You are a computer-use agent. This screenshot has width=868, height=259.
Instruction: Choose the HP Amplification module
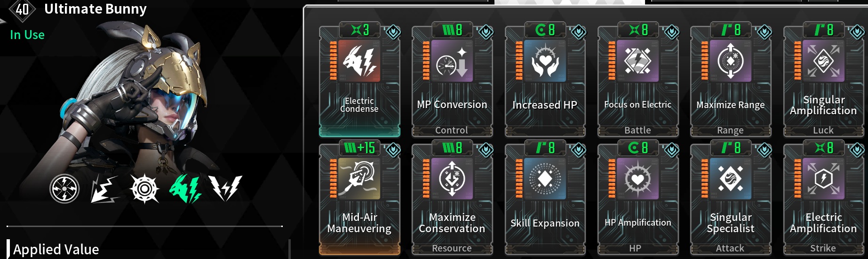[637, 199]
